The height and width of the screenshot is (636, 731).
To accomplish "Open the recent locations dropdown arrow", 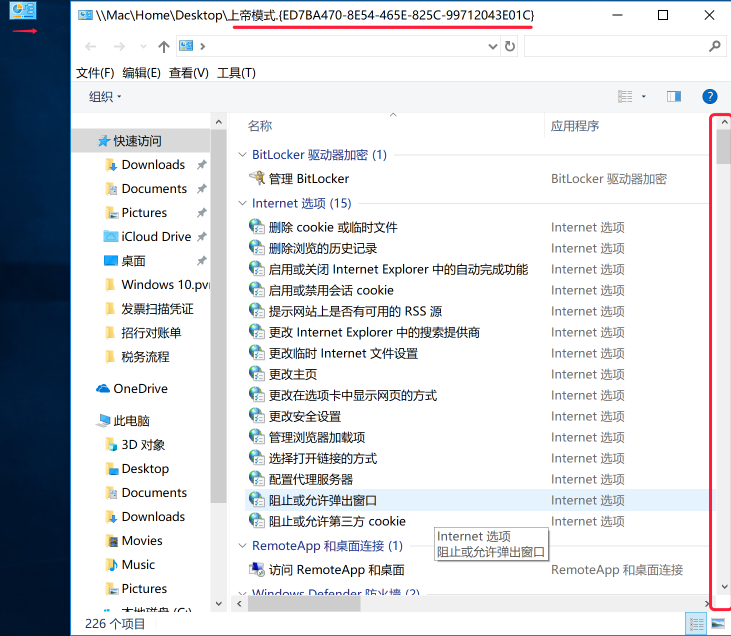I will pyautogui.click(x=144, y=47).
